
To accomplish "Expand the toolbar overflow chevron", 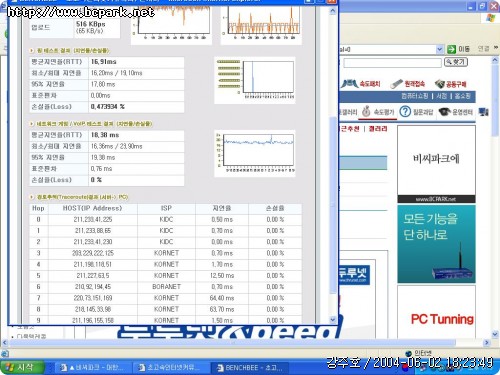I will 496,48.
